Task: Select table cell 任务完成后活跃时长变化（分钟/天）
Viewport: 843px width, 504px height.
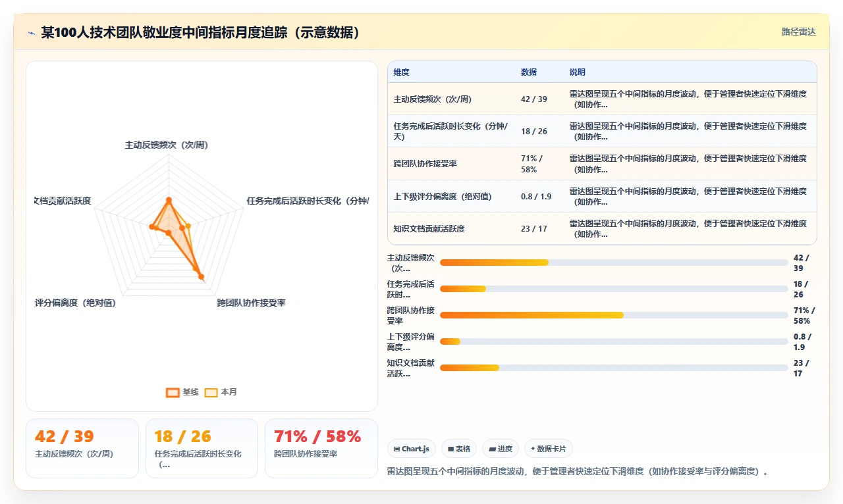Action: click(x=451, y=132)
